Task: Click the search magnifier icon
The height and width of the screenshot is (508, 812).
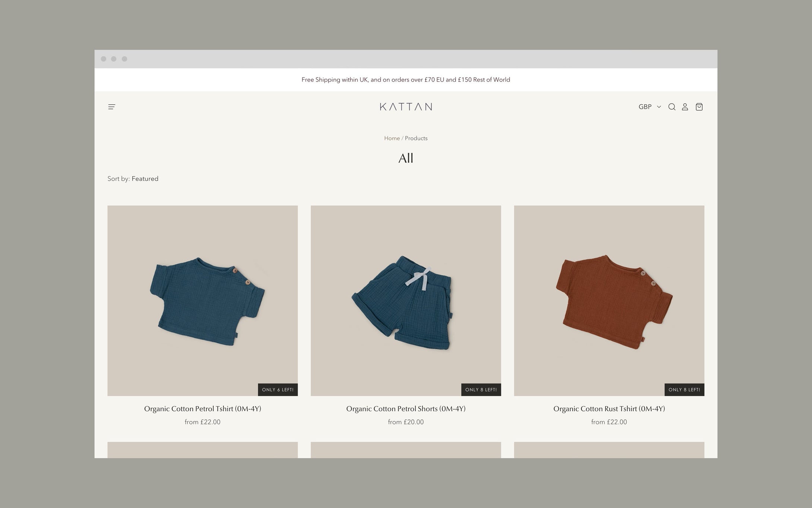Action: pos(672,107)
